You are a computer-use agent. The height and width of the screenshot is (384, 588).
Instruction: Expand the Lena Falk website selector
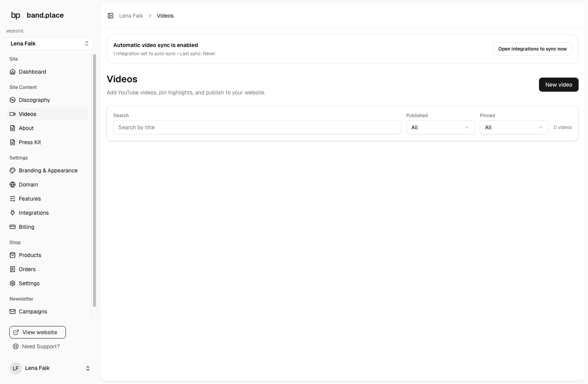point(50,43)
